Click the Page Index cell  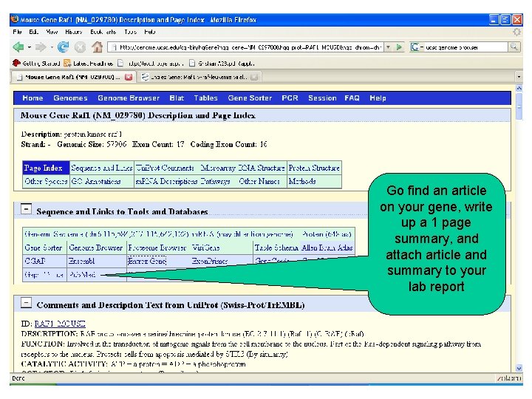tap(46, 168)
